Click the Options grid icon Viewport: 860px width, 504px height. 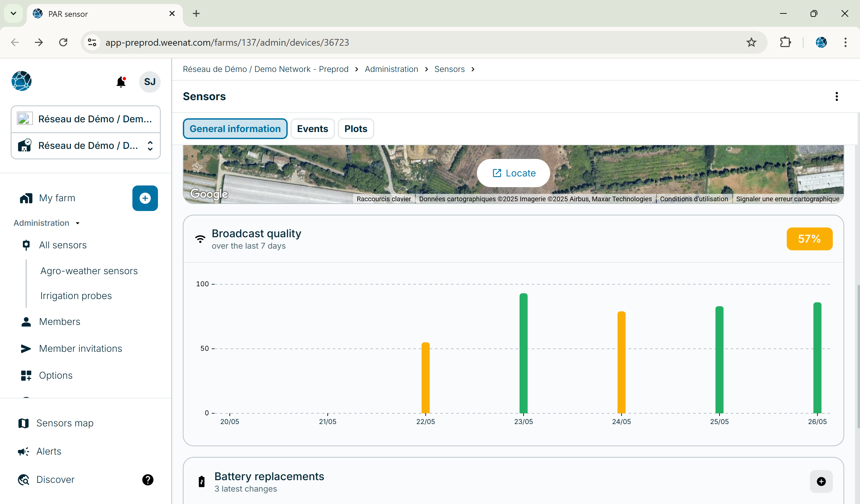tap(26, 375)
